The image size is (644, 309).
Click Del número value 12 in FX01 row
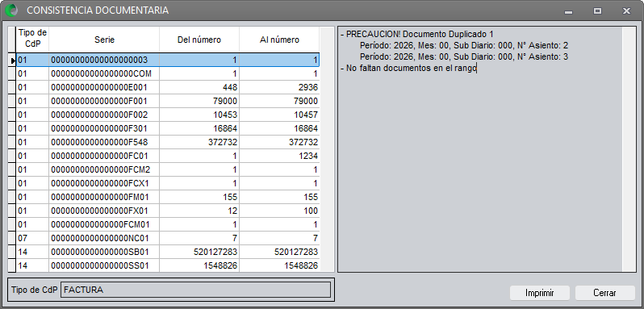199,211
